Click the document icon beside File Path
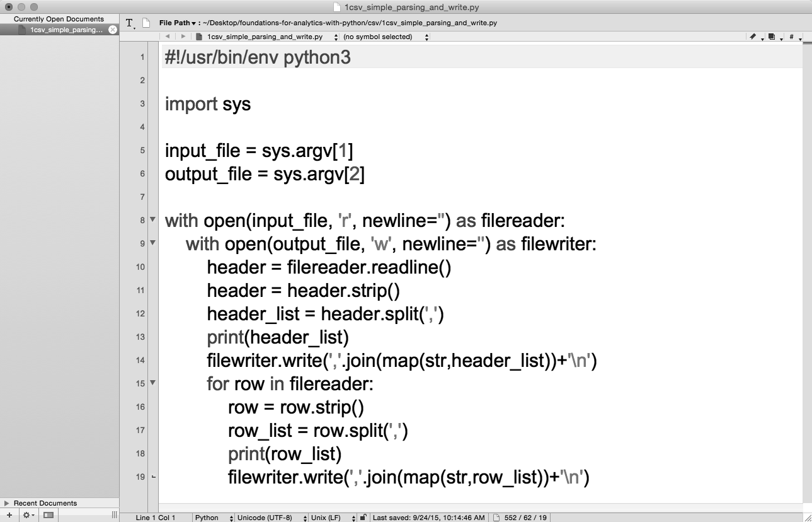Image resolution: width=812 pixels, height=522 pixels. tap(146, 23)
